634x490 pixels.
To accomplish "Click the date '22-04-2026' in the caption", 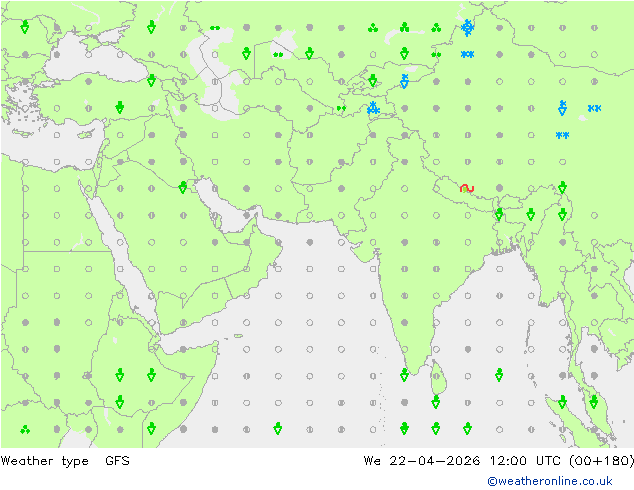I will 435,460.
